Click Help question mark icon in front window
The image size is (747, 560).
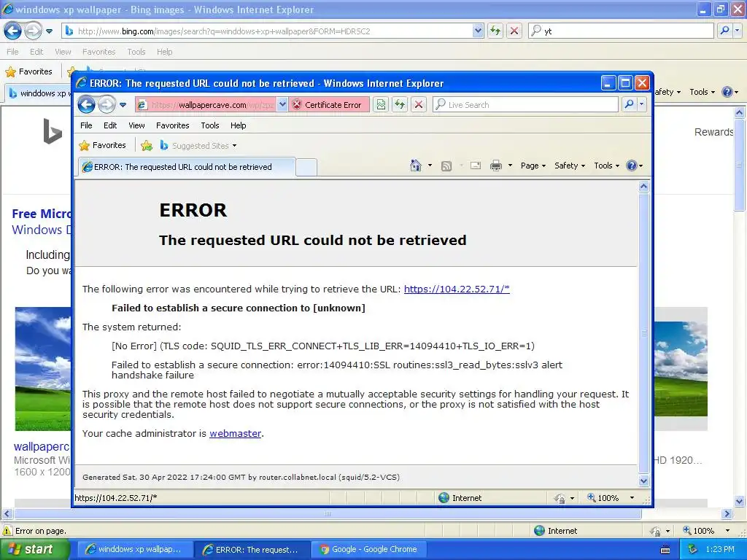(632, 166)
